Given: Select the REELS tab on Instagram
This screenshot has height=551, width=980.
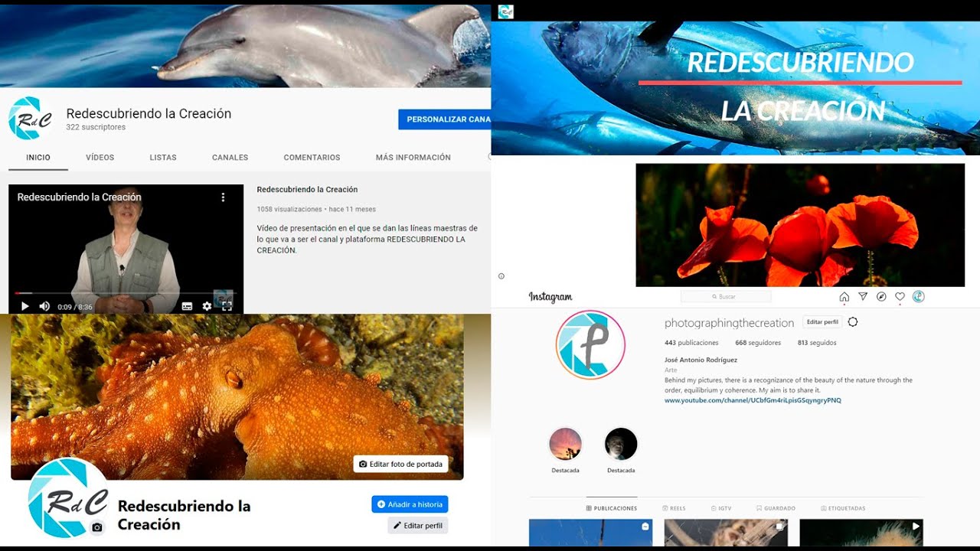Looking at the screenshot, I should point(674,508).
